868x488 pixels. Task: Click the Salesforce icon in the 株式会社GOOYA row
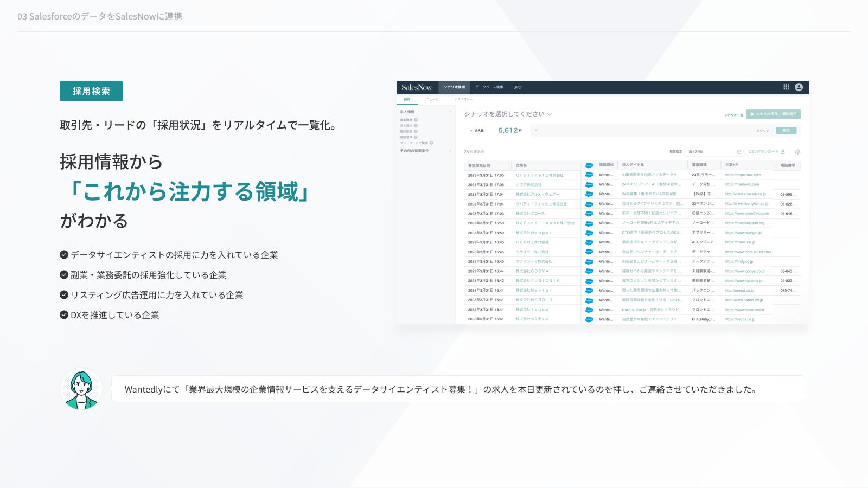click(x=590, y=271)
